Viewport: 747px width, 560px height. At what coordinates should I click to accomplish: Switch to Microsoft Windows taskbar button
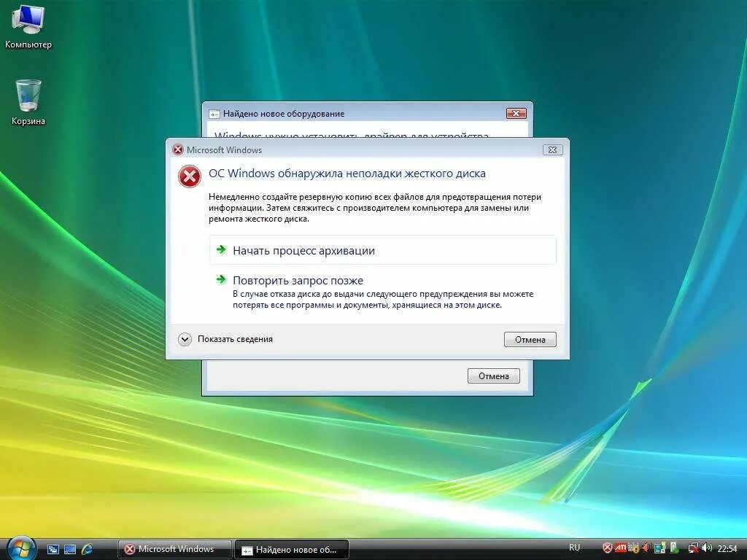175,549
